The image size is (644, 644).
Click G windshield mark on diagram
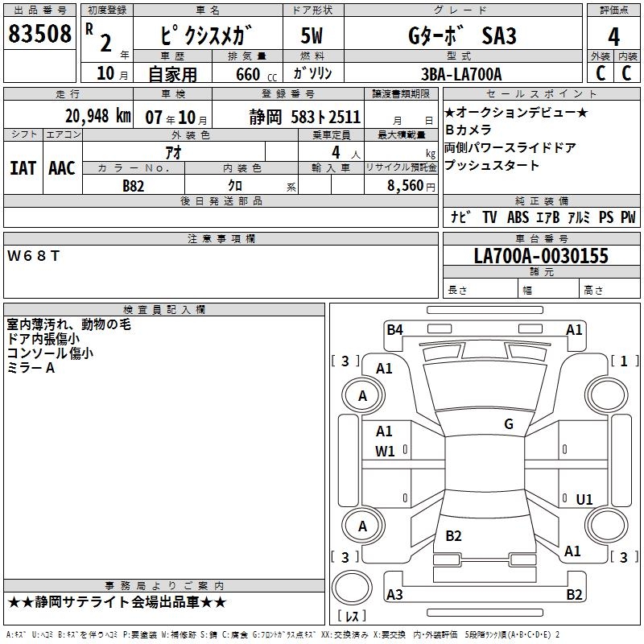coord(509,424)
